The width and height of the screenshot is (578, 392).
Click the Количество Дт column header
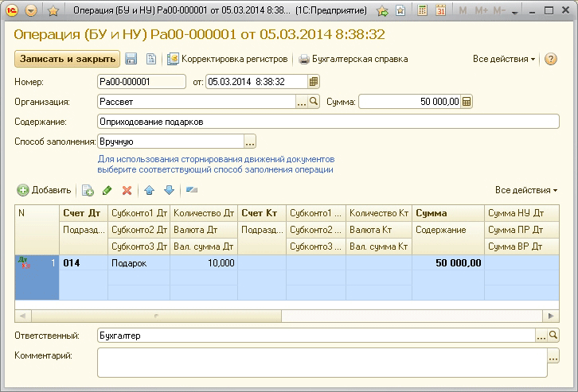point(204,213)
